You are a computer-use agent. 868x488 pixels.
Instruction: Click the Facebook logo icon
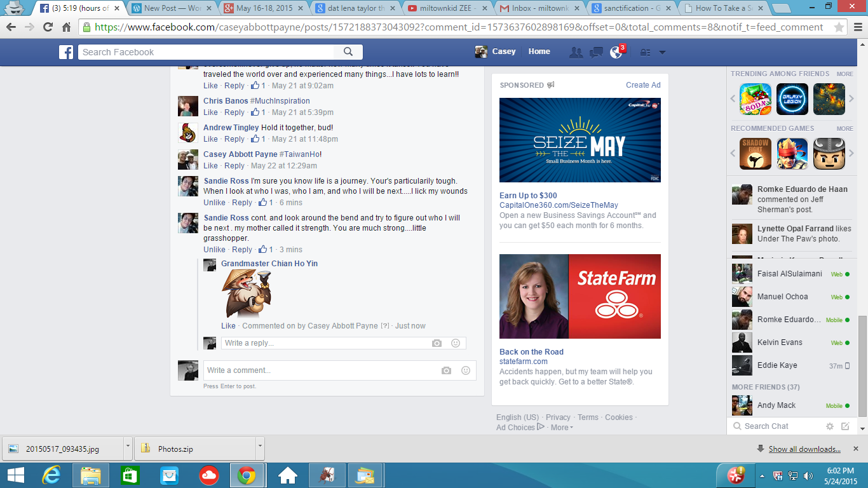66,52
